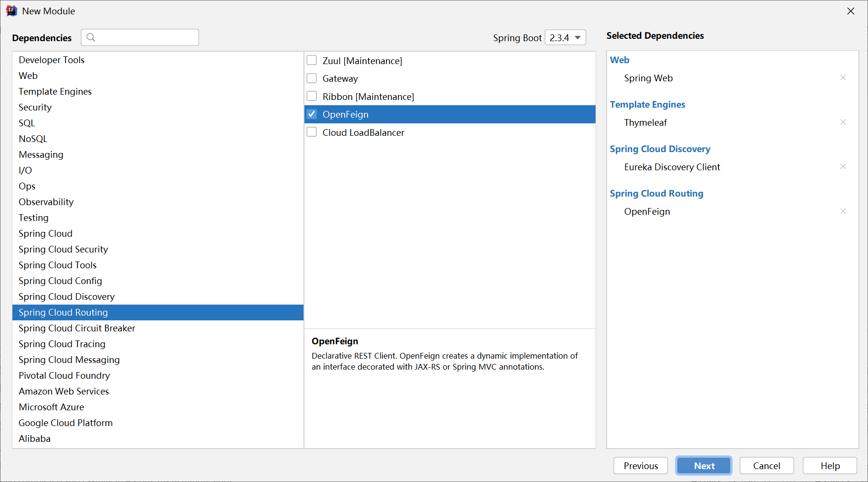Screen dimensions: 868x482
Task: Open Template Engines category
Action: click(x=158, y=91)
